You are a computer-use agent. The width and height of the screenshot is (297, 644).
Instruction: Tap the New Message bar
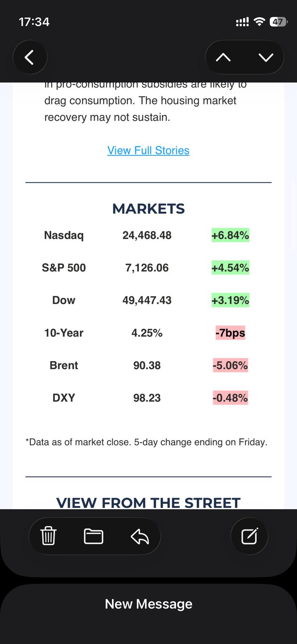click(148, 604)
